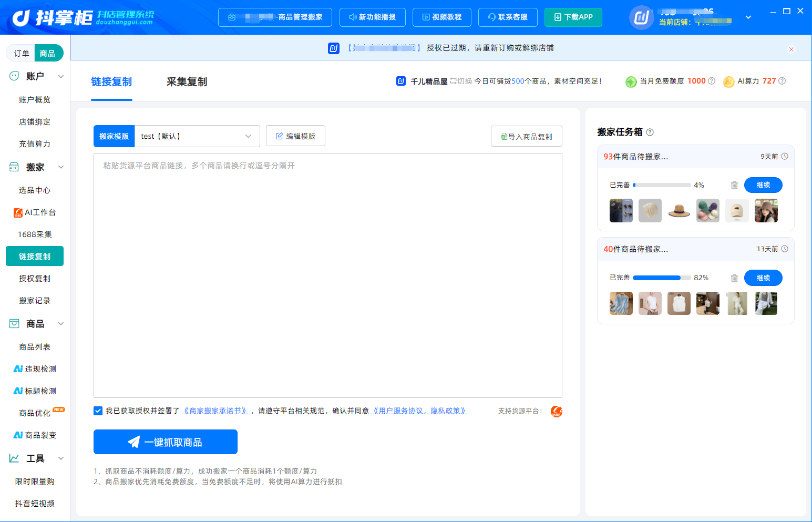812x522 pixels.
Task: Click the shop icon before 千儿精品屋
Action: point(401,81)
